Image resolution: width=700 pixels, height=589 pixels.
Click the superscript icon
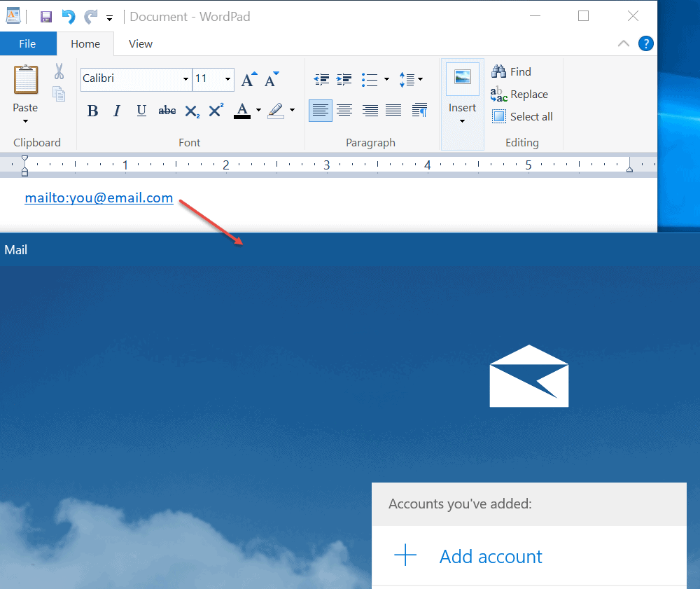tap(216, 110)
